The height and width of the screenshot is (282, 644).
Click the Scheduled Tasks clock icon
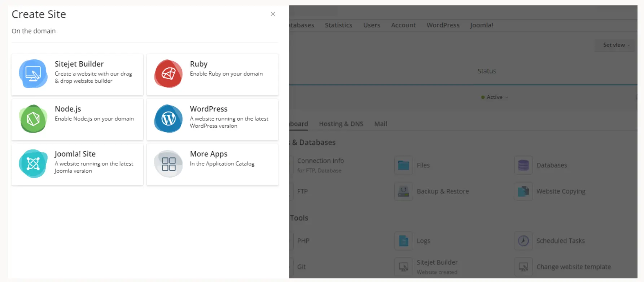tap(523, 241)
